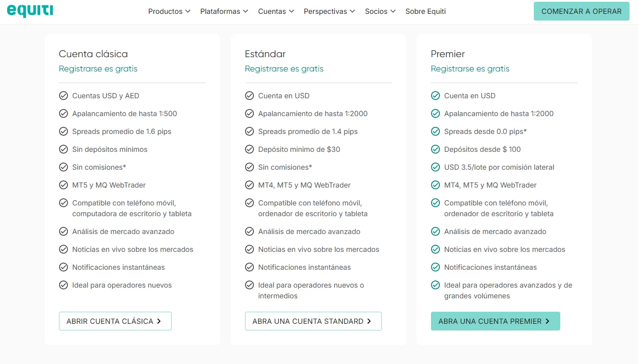Click checkmark beside Ideal para operadores avanzados

coord(435,285)
